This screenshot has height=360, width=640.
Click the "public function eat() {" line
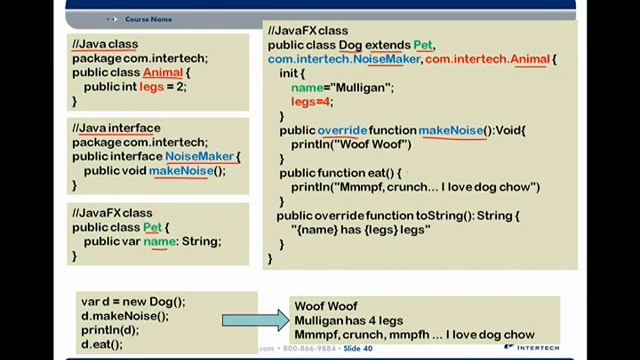click(x=340, y=173)
